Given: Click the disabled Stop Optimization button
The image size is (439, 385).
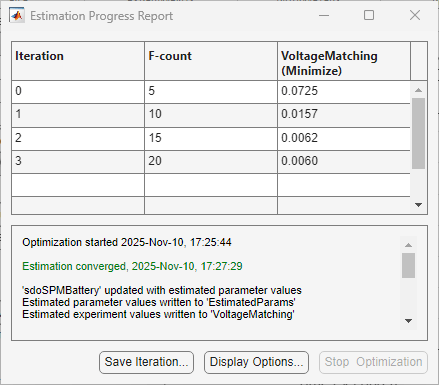Looking at the screenshot, I should coord(373,362).
